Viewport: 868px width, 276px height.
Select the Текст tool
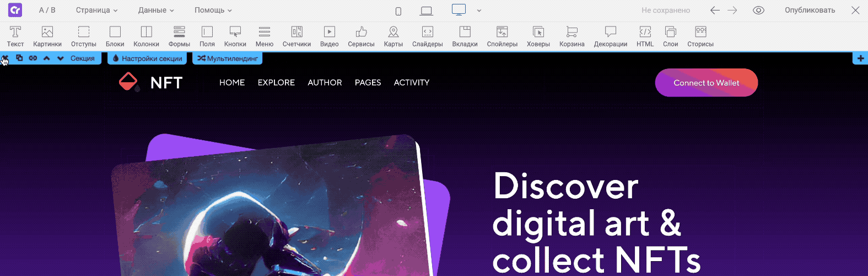tap(15, 36)
